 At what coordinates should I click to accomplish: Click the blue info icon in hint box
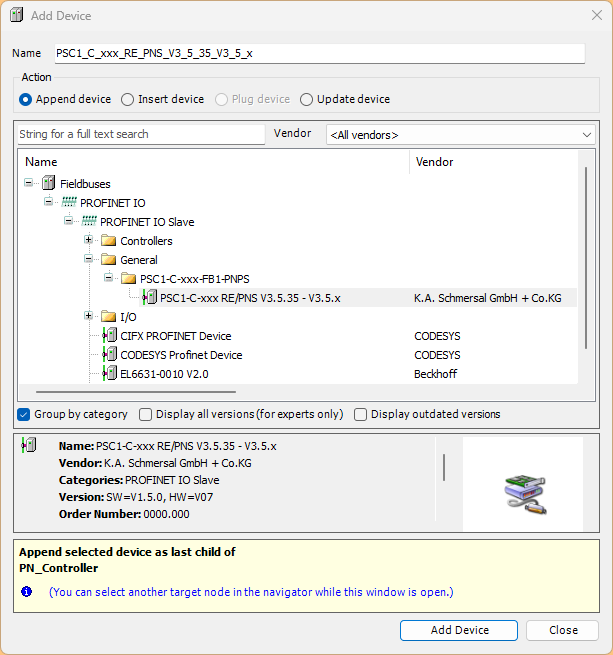click(27, 592)
